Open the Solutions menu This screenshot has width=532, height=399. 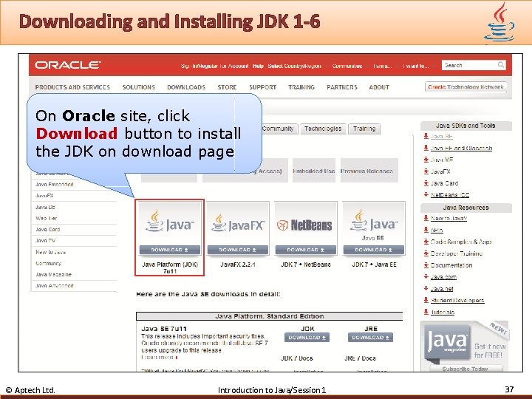tap(138, 87)
